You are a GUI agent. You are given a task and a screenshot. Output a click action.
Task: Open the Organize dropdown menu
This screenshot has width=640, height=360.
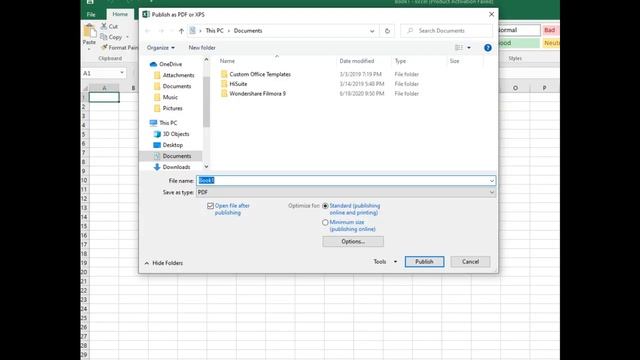point(161,48)
